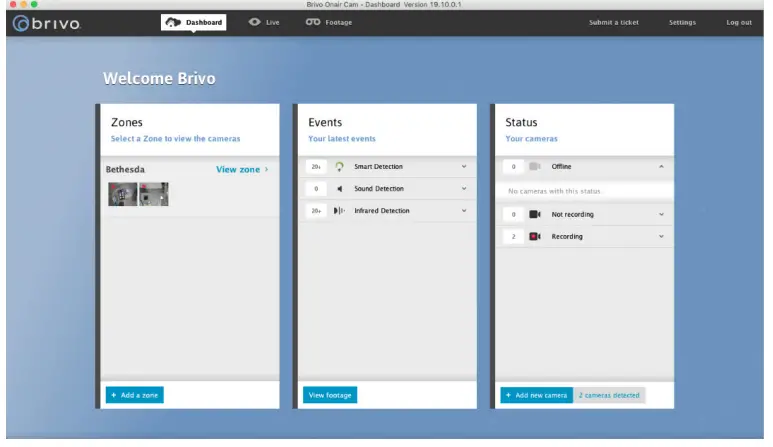The image size is (773, 447).
Task: Click the Smart Detection 20+ count
Action: (316, 167)
